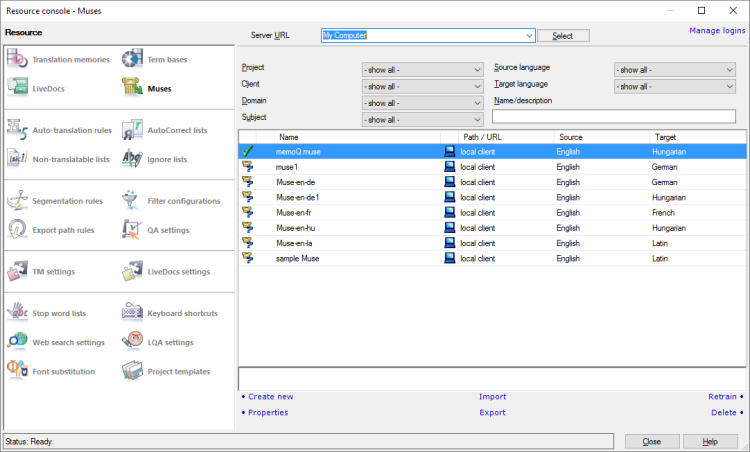Open the Source language dropdown
Screen dimensions: 750x452
[x=674, y=70]
